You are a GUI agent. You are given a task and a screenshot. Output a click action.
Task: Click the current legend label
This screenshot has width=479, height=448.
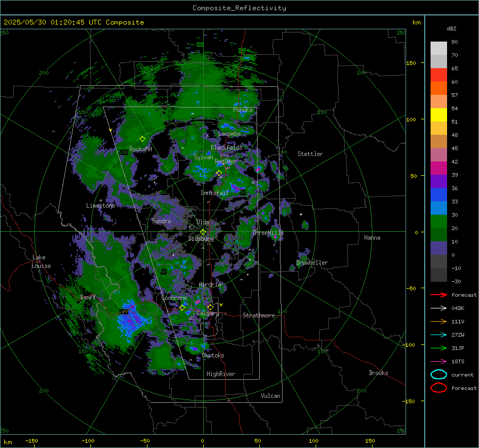click(x=463, y=375)
